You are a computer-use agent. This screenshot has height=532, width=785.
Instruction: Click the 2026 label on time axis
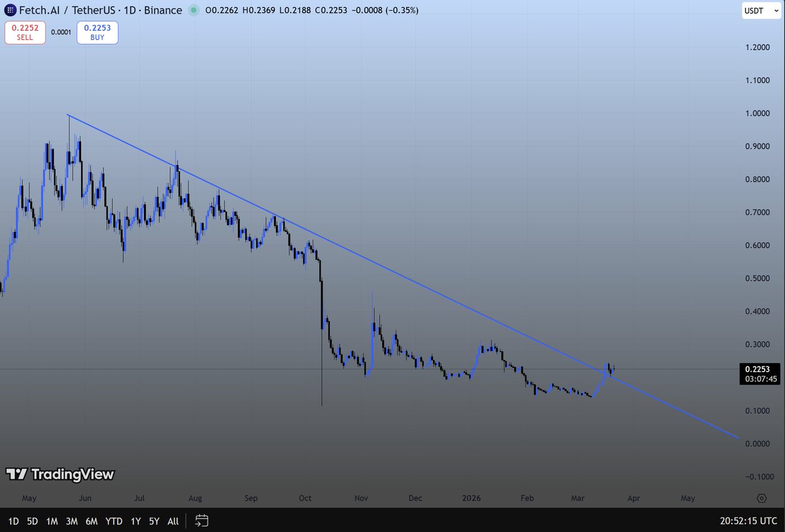coord(471,499)
